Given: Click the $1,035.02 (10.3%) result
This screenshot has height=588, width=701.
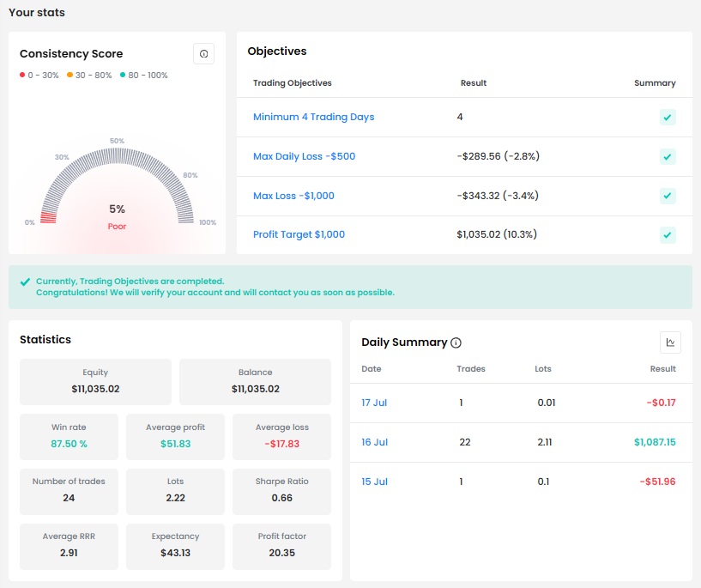Looking at the screenshot, I should click(497, 234).
